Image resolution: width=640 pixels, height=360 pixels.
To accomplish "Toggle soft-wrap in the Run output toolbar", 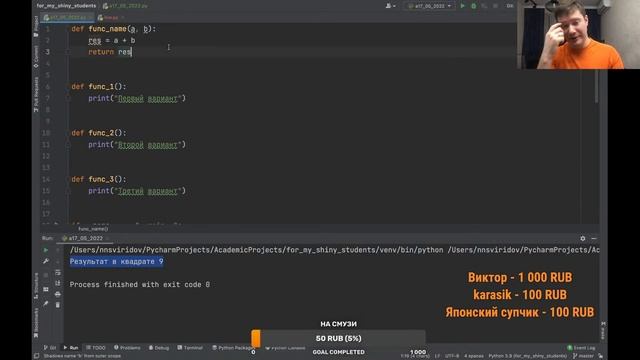I will (x=58, y=272).
